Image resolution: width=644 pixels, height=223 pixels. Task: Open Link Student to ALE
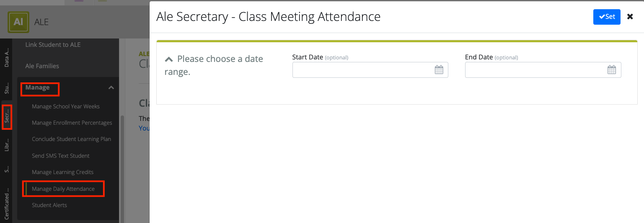[x=53, y=44]
